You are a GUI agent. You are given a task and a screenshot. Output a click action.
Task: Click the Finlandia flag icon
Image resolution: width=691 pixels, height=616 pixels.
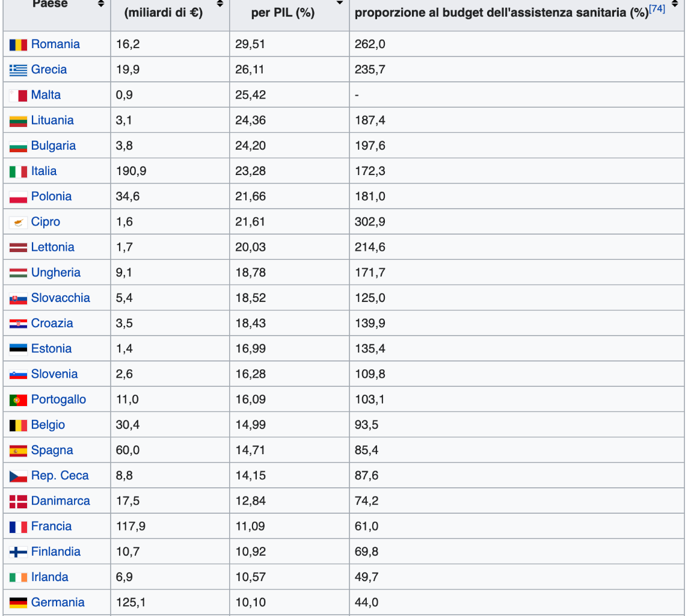(x=18, y=552)
